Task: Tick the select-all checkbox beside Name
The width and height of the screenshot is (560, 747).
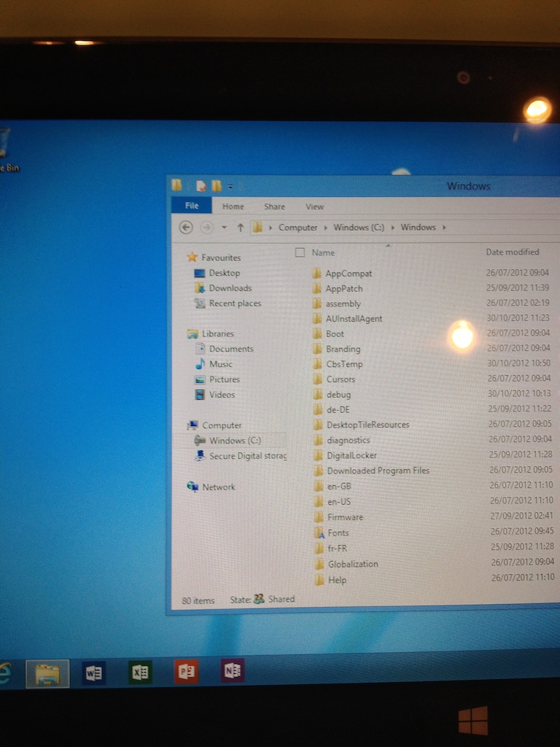Action: point(300,252)
